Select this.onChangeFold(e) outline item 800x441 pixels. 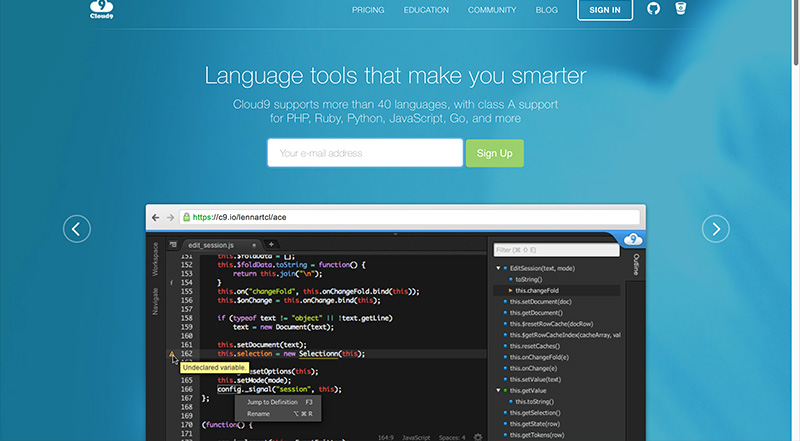point(539,357)
